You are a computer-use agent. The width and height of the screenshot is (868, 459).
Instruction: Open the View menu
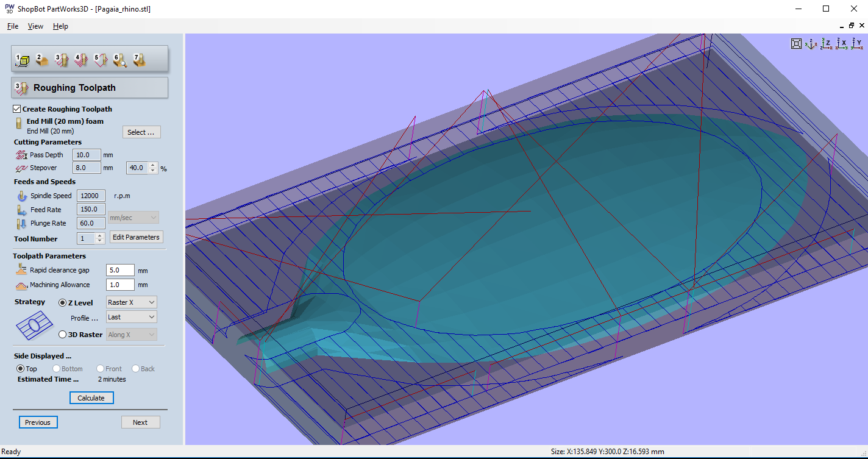tap(35, 26)
